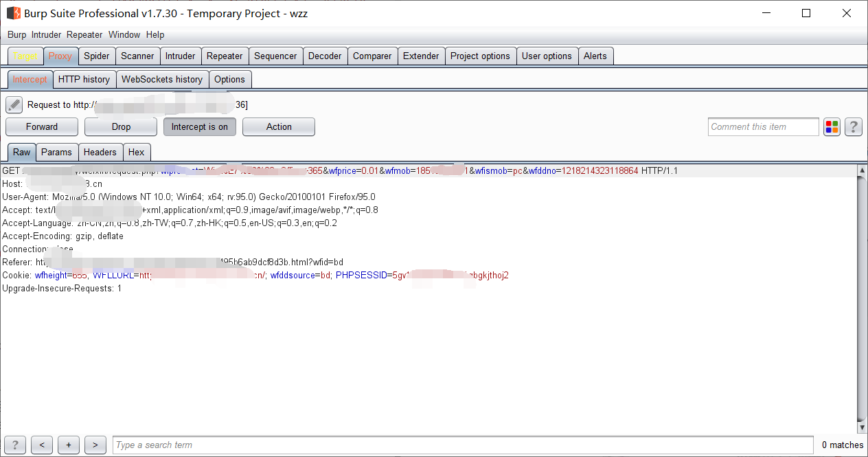The height and width of the screenshot is (457, 868).
Task: Open the Spider tab
Action: (x=97, y=56)
